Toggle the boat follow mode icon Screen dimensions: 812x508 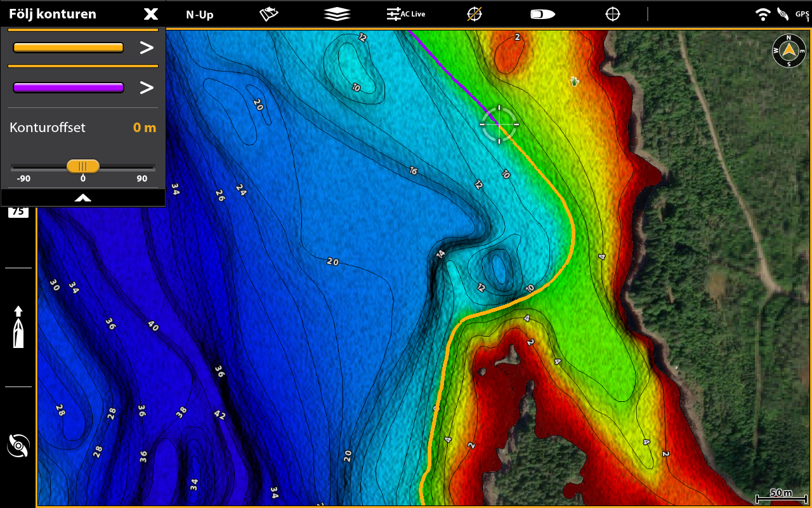click(x=542, y=14)
